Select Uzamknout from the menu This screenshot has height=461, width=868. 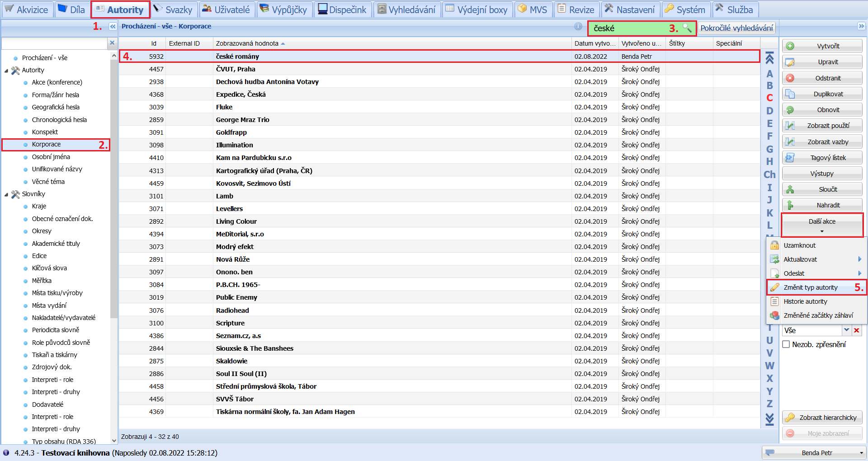coord(816,245)
